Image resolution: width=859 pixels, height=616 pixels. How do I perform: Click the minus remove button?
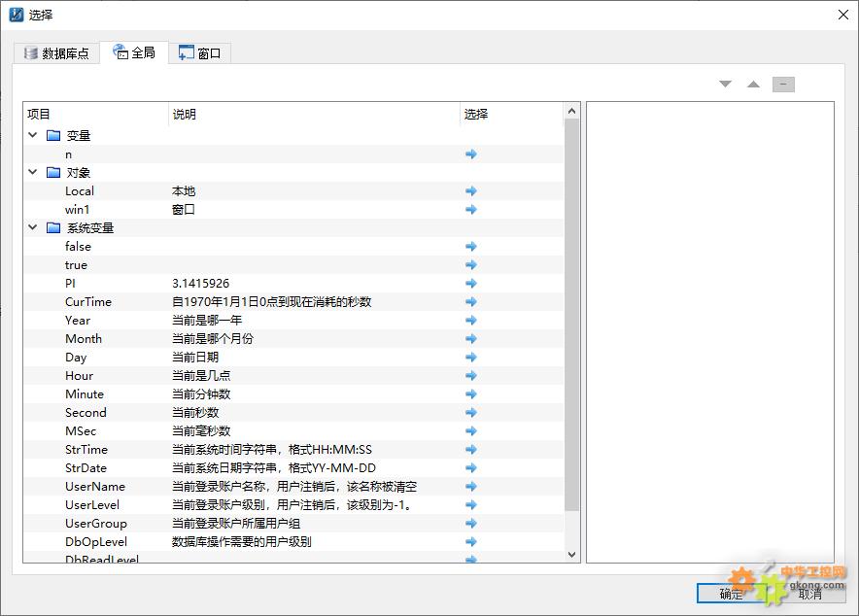tap(783, 85)
